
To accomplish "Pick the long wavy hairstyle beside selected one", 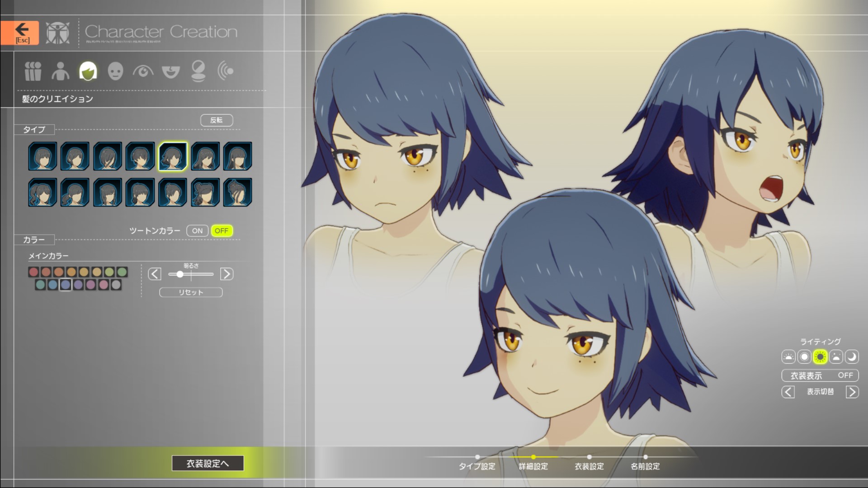I will coord(205,156).
